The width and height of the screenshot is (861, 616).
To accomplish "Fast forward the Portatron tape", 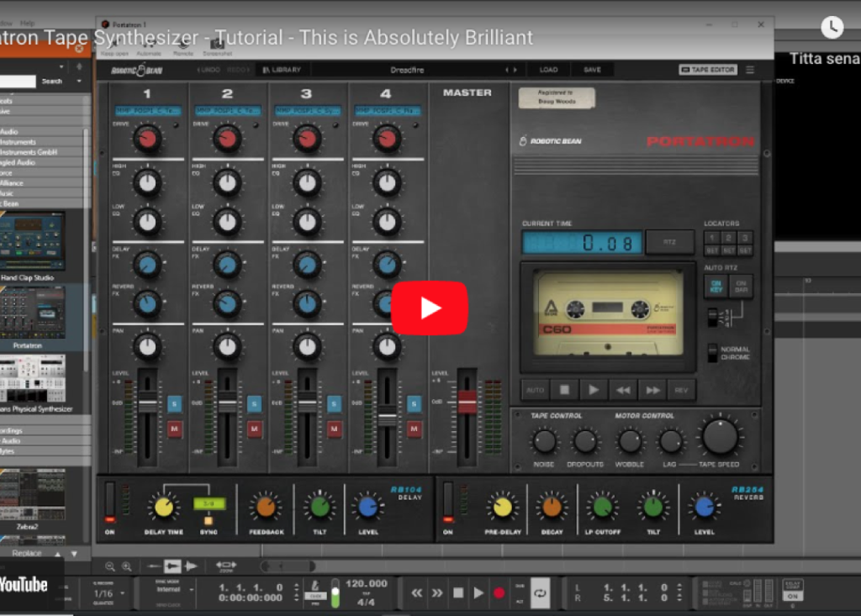I will point(652,390).
